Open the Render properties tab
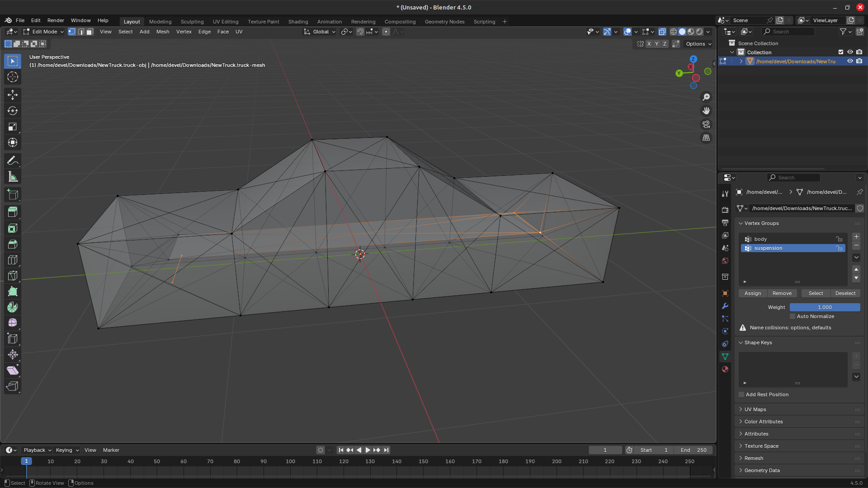Screen dimensions: 868x488 725,210
